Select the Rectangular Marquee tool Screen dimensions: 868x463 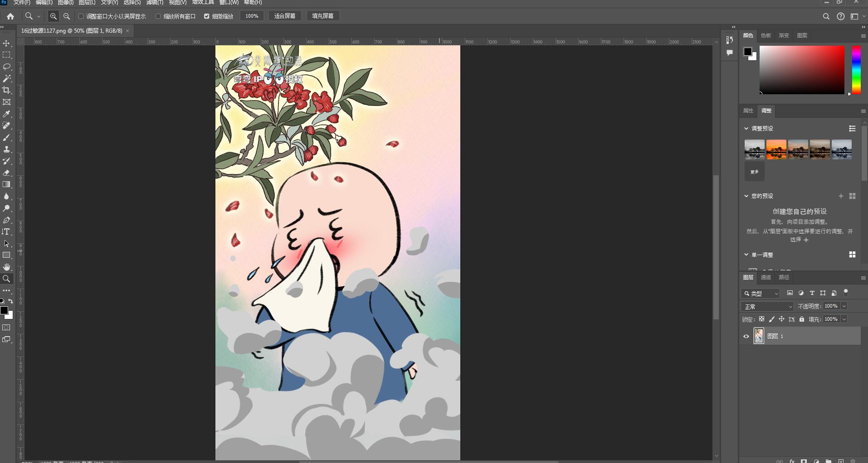click(x=6, y=55)
